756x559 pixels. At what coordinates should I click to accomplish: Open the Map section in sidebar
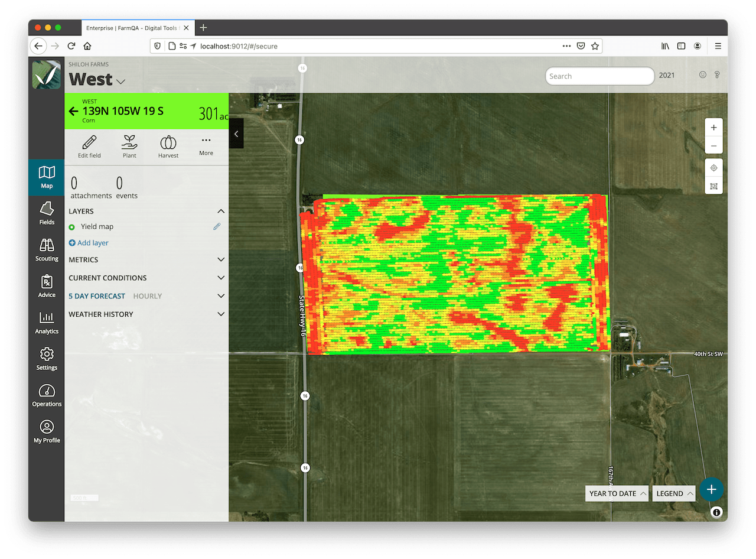47,177
